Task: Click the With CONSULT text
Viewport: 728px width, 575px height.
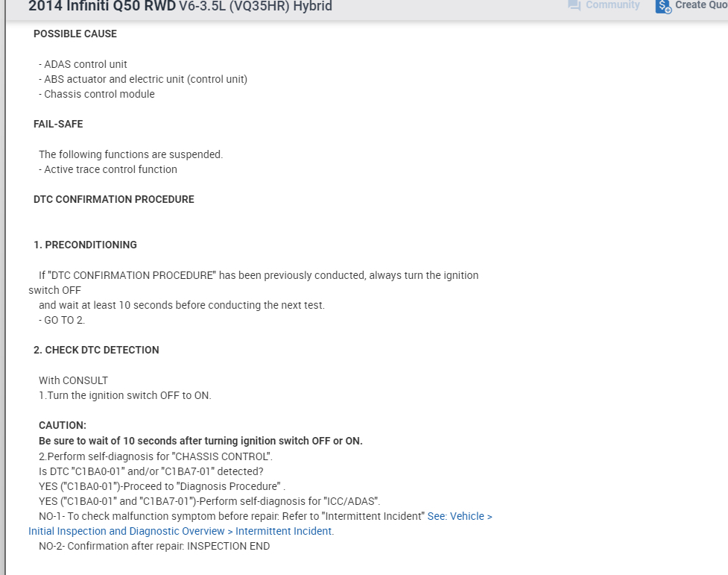Action: click(73, 380)
